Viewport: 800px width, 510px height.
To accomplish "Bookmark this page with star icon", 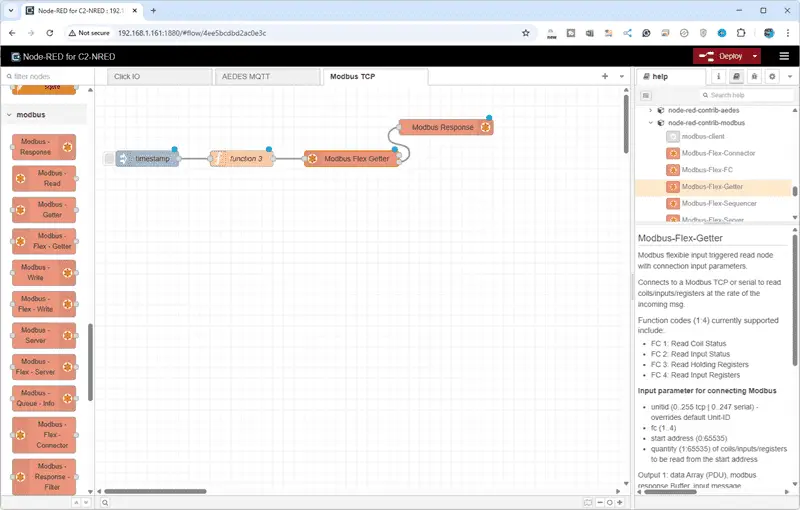I will click(526, 33).
